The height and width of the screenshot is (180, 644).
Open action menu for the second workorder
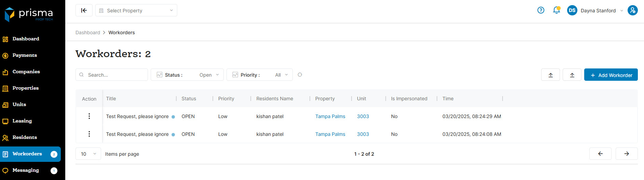point(89,134)
